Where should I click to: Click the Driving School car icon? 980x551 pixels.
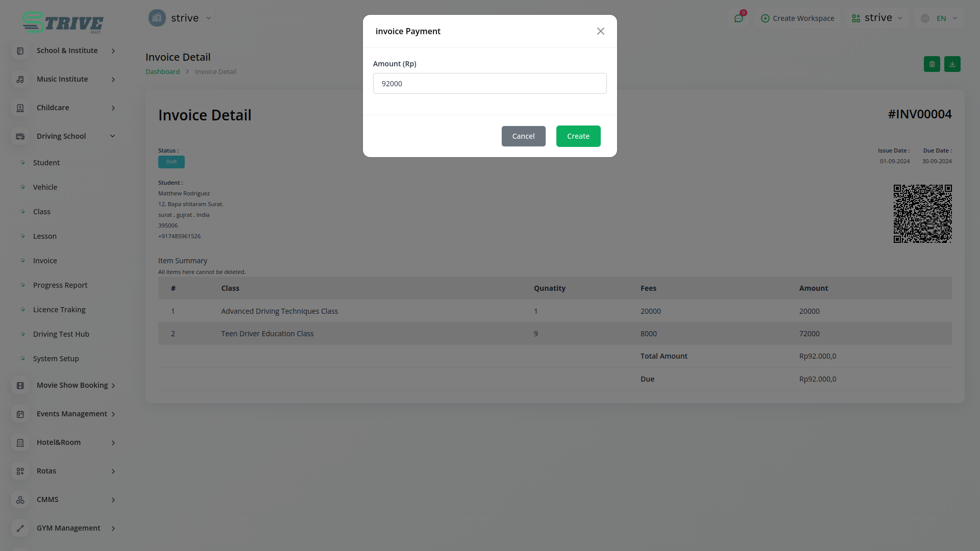tap(20, 136)
